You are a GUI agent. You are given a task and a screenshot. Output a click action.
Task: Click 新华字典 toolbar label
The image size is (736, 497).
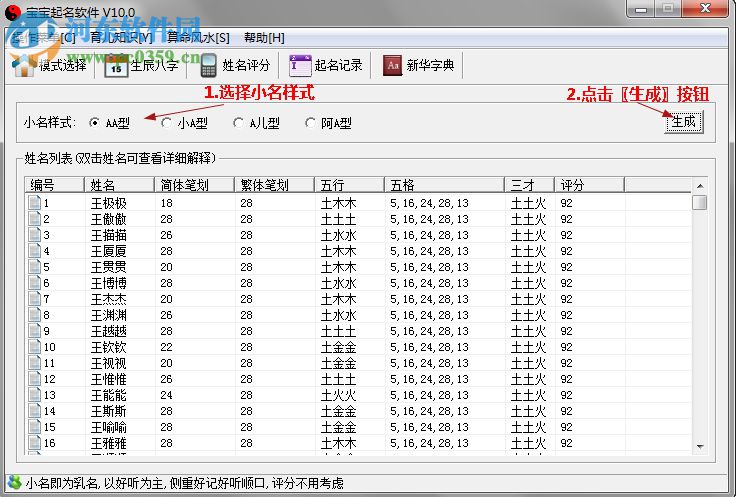[430, 65]
